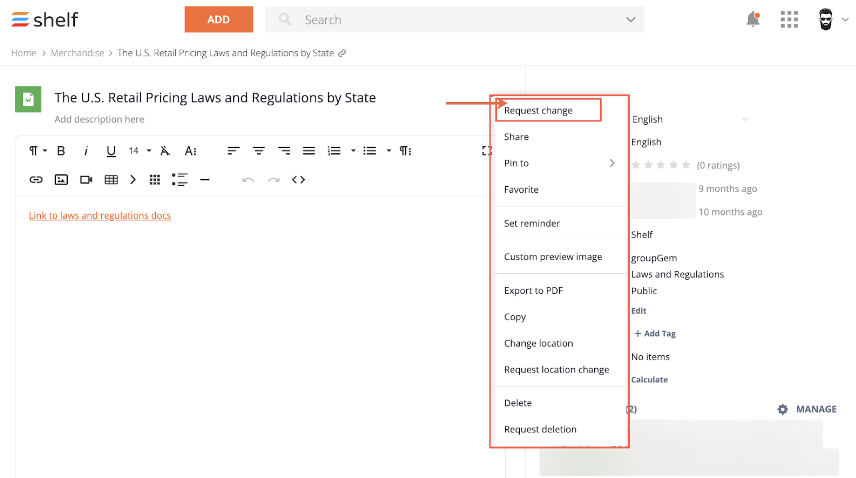Click the right chevron toolbar icon

133,180
